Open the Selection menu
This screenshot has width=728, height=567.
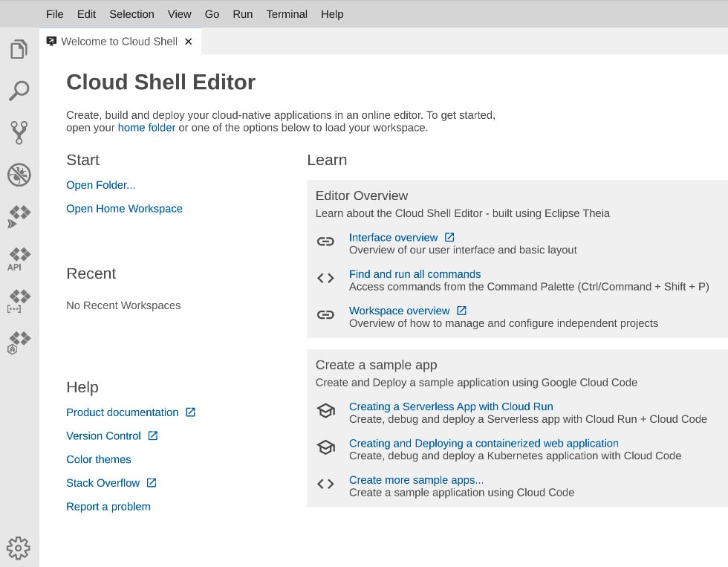tap(132, 14)
